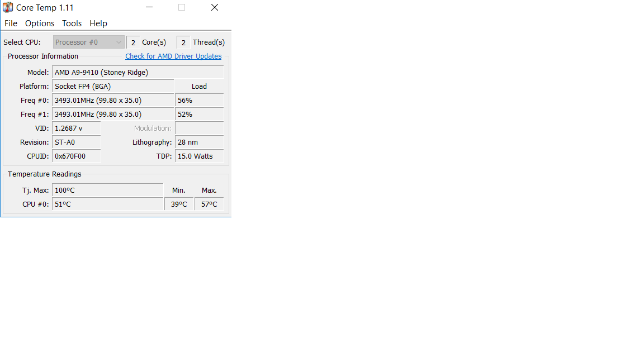Close the Core Temp window
This screenshot has height=362, width=644.
(215, 7)
